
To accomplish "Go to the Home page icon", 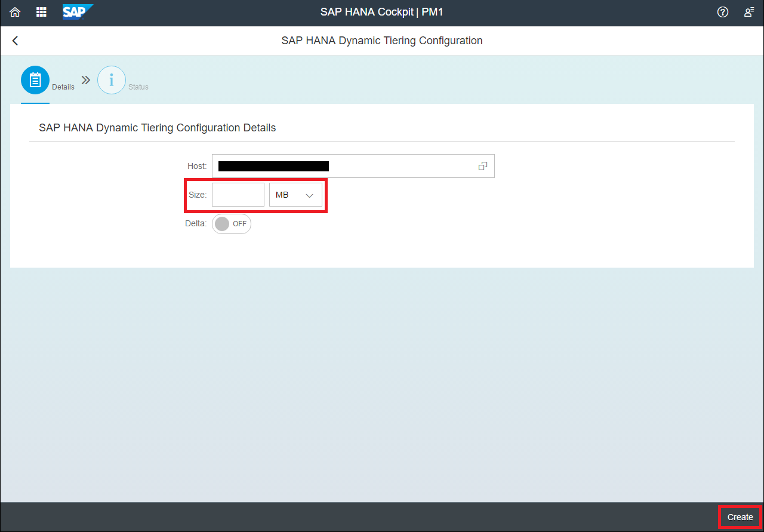I will (x=15, y=12).
